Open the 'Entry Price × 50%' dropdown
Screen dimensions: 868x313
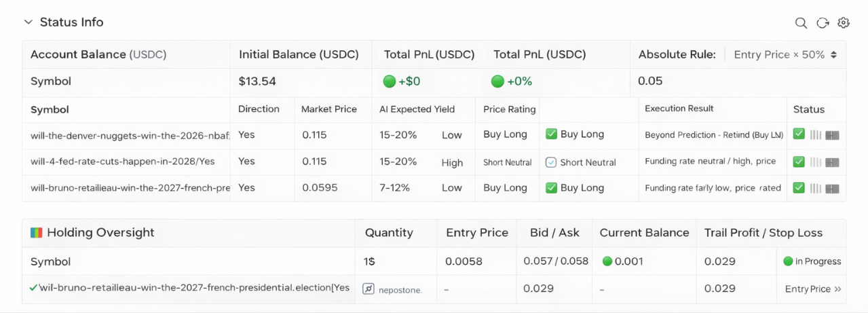[x=785, y=55]
